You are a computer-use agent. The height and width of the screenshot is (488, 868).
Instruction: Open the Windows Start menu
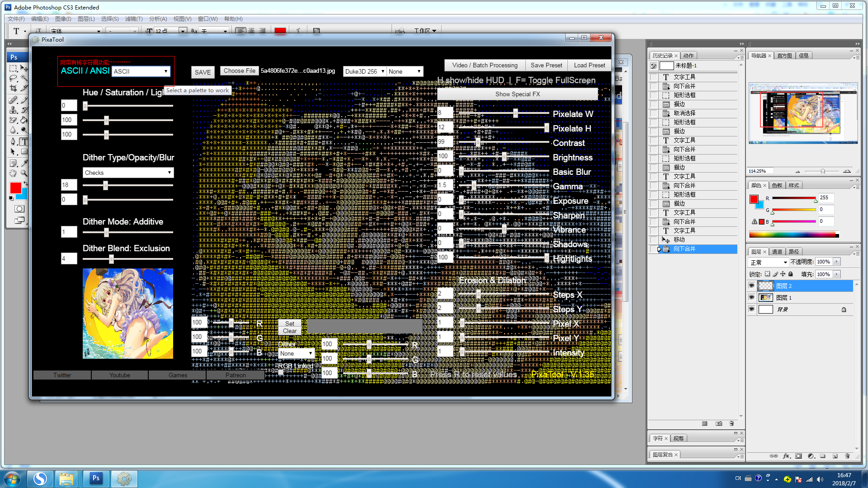[x=12, y=479]
